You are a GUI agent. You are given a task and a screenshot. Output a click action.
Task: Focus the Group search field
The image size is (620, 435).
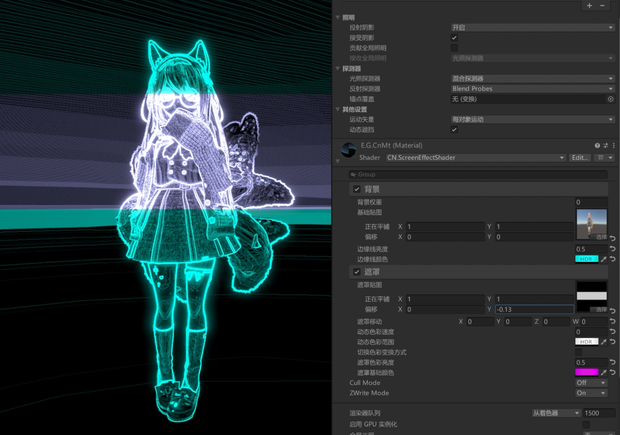point(478,174)
